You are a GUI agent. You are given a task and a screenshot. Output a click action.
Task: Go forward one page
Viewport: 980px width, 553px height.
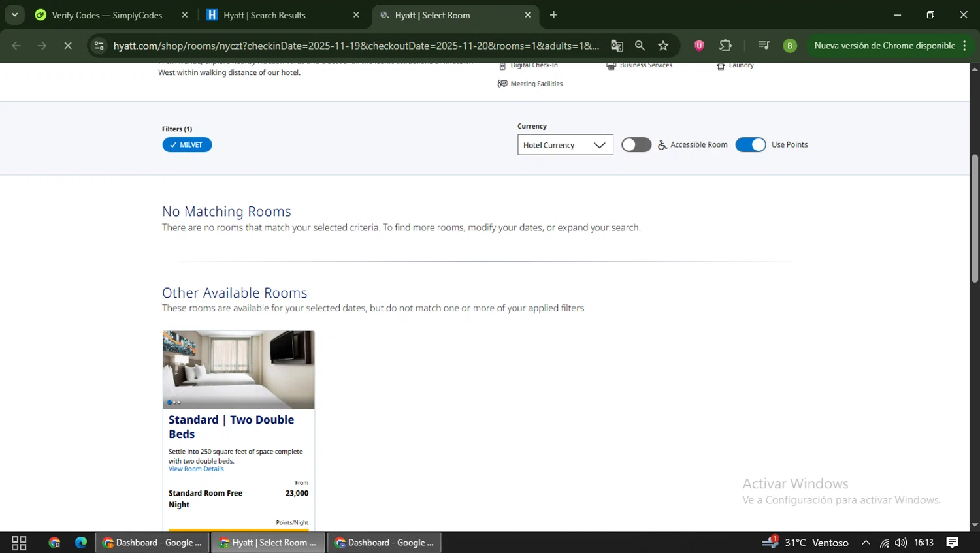coord(42,46)
